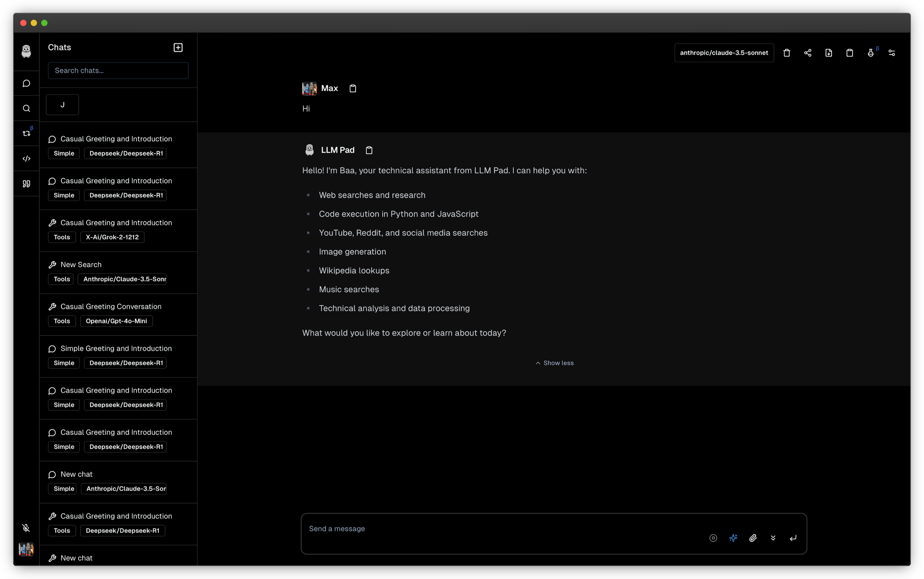Open the quotes sidebar icon
The image size is (924, 579).
click(x=26, y=184)
